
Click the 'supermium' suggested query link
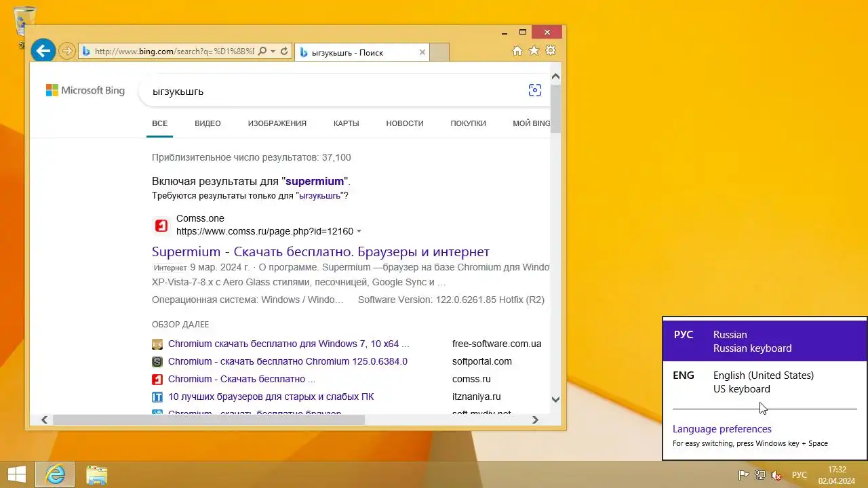(315, 182)
